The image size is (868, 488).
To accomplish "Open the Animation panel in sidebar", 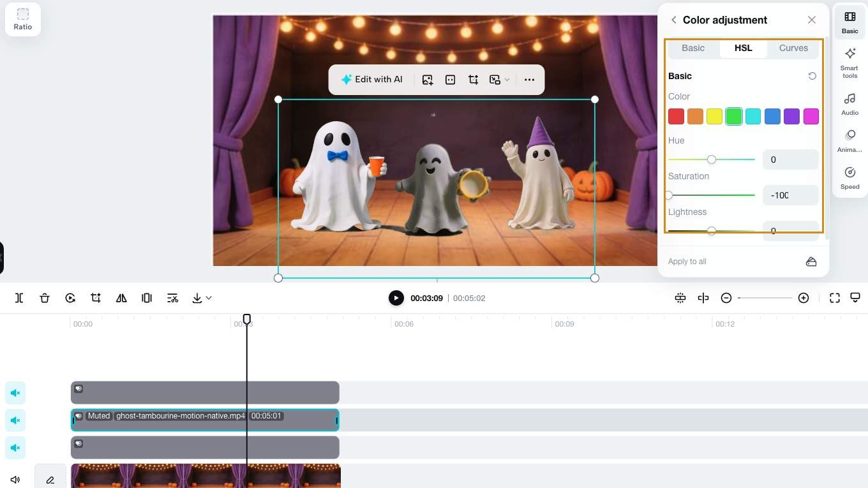I will 849,141.
